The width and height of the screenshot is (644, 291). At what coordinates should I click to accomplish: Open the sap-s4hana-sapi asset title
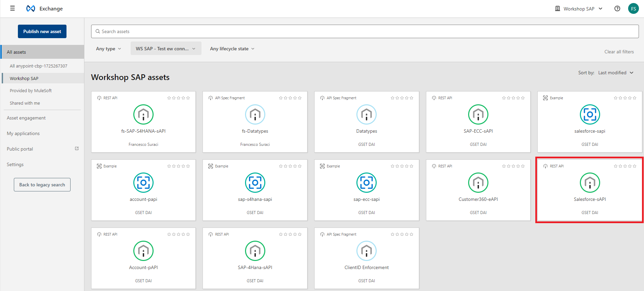point(255,199)
